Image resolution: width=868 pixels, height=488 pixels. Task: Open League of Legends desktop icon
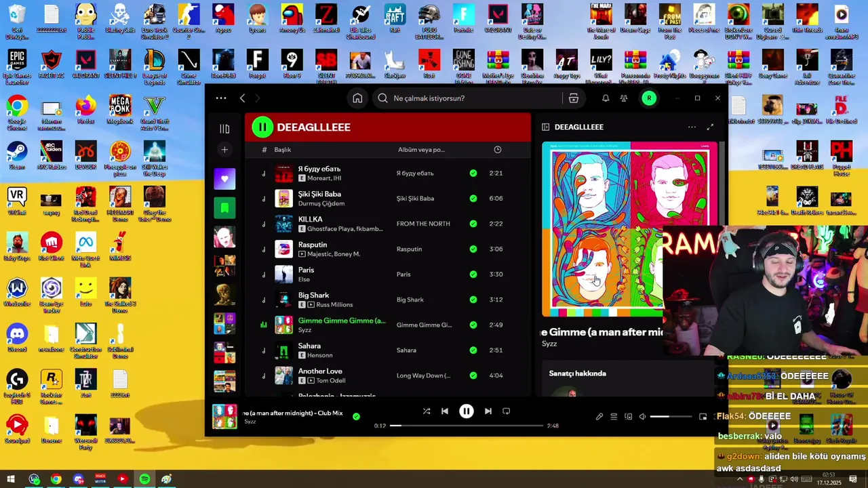point(155,68)
